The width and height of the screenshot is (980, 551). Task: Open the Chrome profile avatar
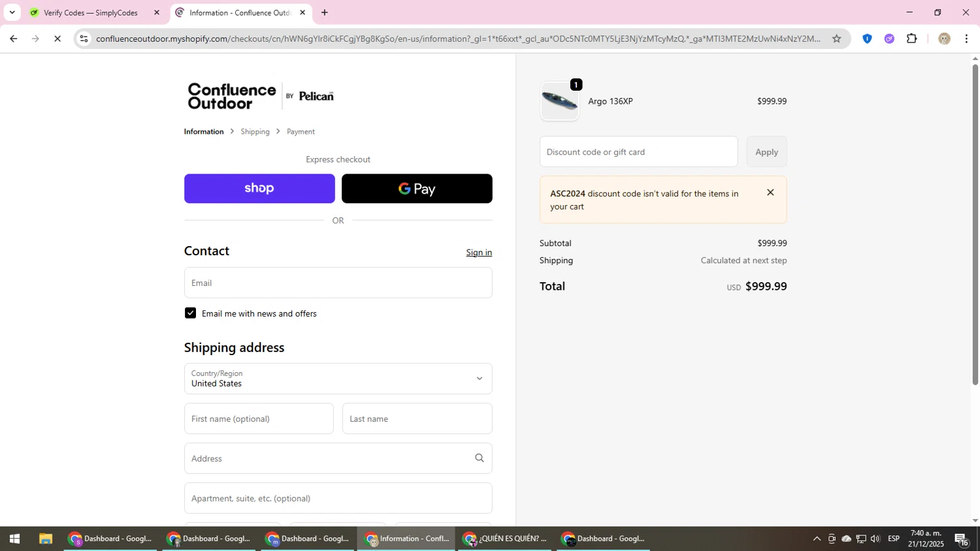point(944,39)
